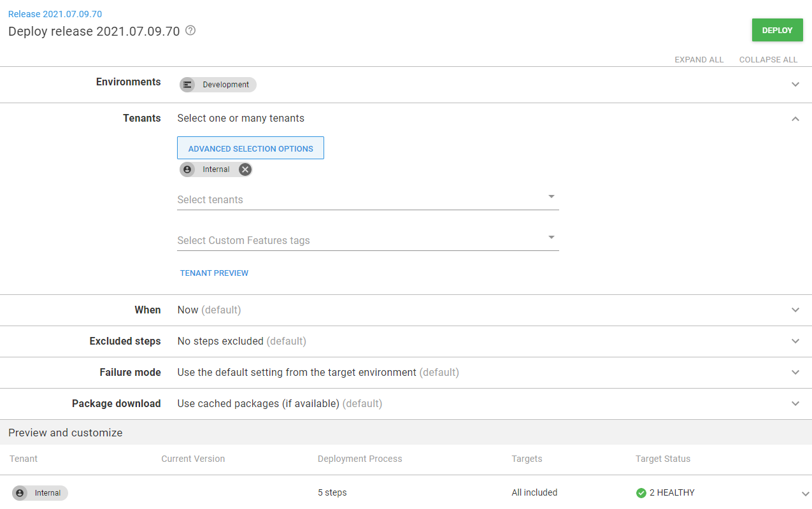The height and width of the screenshot is (509, 812).
Task: Click the green healthy status checkmark
Action: pyautogui.click(x=641, y=493)
